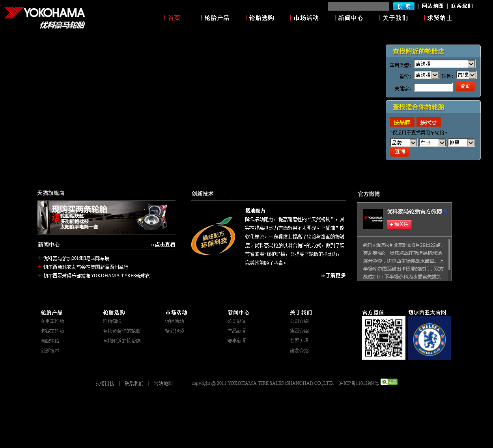
Task: Open the 轮胎产品 navigation menu
Action: coord(217,18)
